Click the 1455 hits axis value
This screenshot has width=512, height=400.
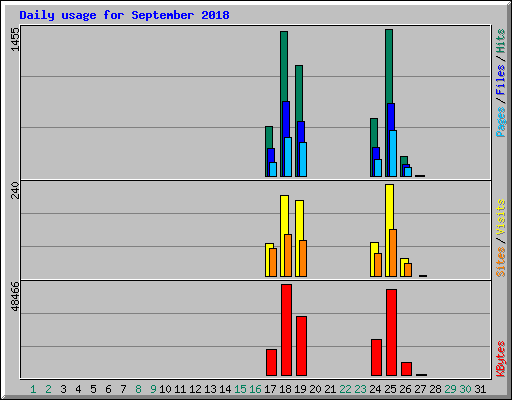(15, 40)
